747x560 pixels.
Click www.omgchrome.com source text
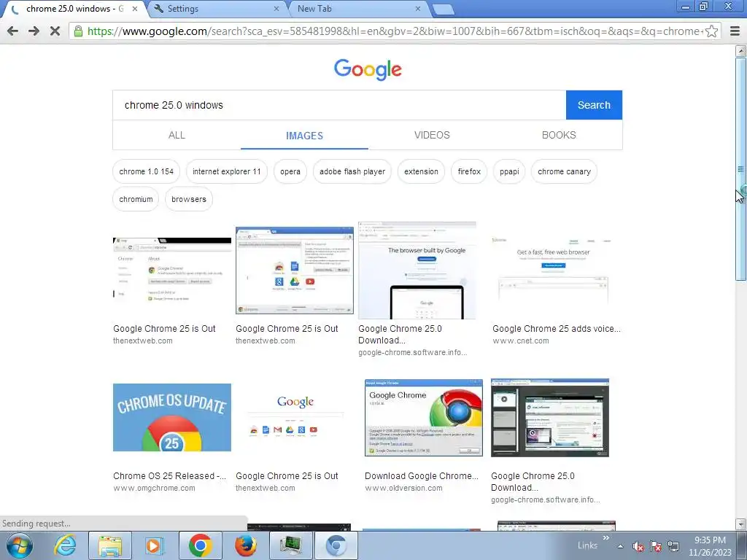155,488
